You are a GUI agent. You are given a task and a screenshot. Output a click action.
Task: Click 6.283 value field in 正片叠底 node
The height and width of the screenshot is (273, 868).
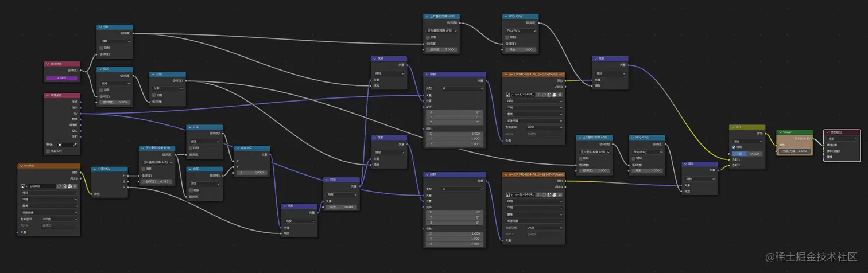click(x=157, y=181)
